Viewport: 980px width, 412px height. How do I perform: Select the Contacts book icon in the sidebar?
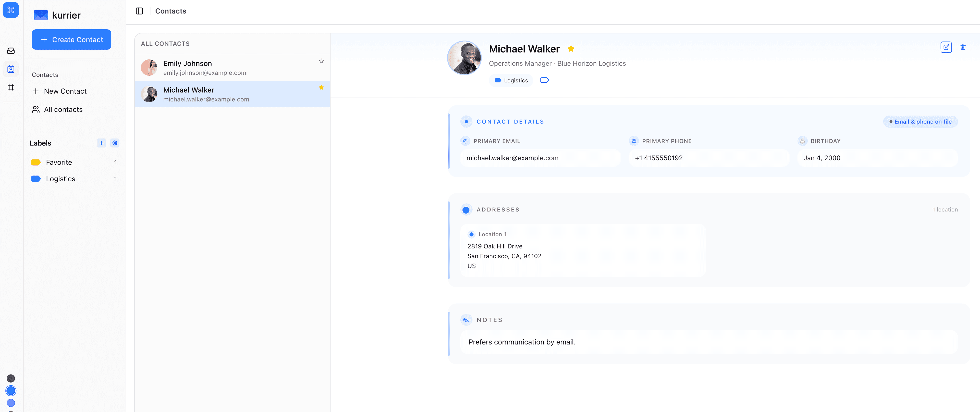11,69
